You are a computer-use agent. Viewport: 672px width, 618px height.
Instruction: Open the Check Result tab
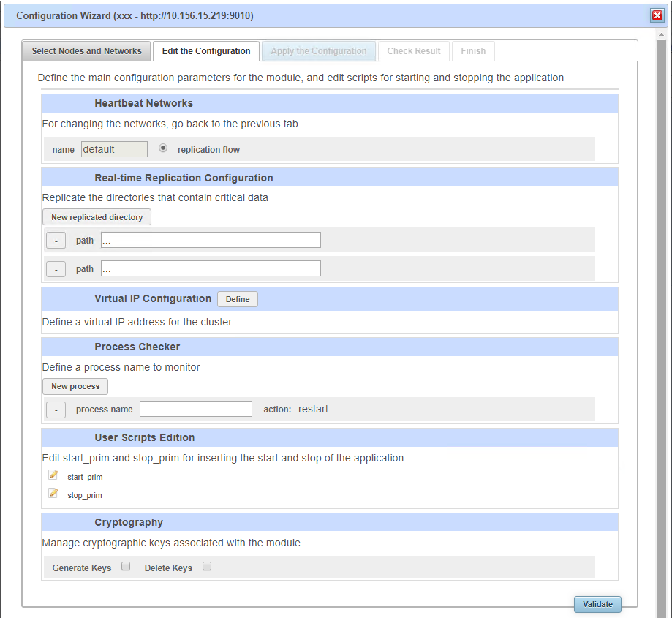tap(413, 50)
